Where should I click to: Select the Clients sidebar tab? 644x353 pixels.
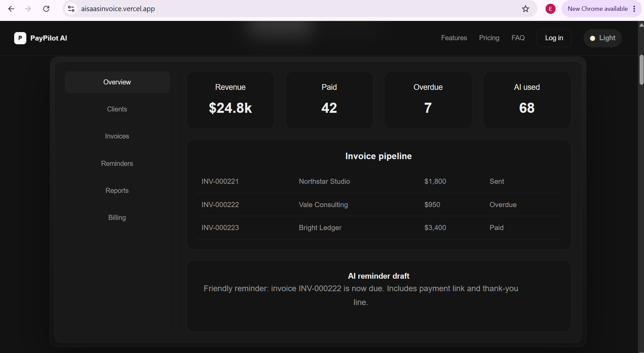(x=117, y=109)
